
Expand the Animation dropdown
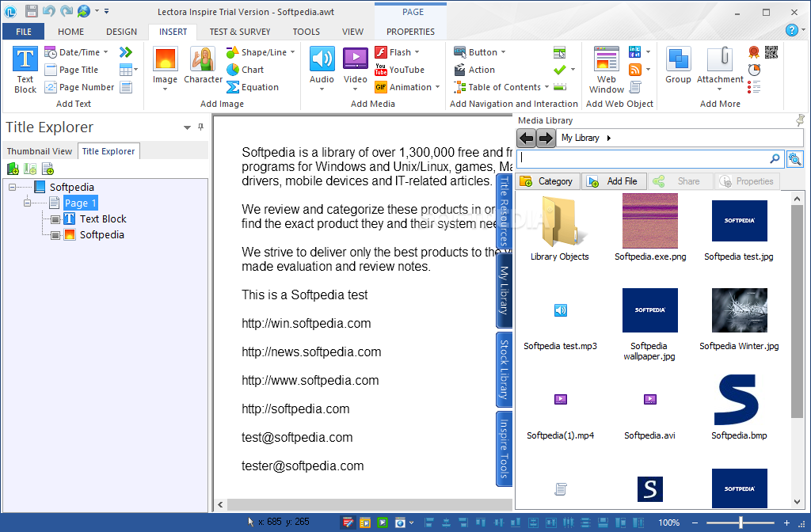pyautogui.click(x=437, y=87)
